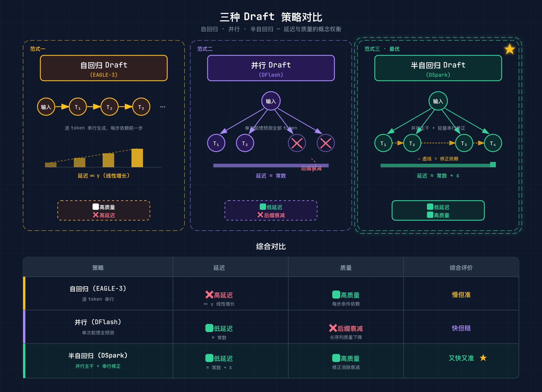542x392 pixels.
Task: Select the yellow T₃ node
Action: (141, 107)
